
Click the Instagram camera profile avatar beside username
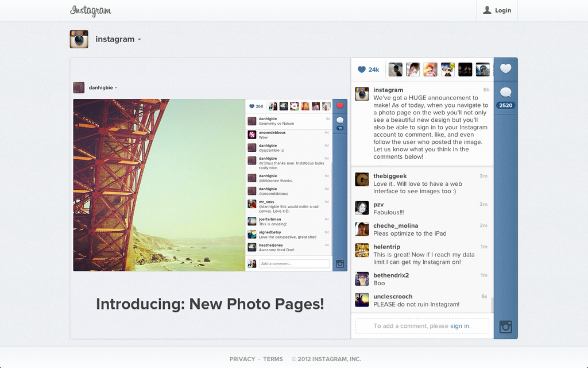pyautogui.click(x=79, y=39)
